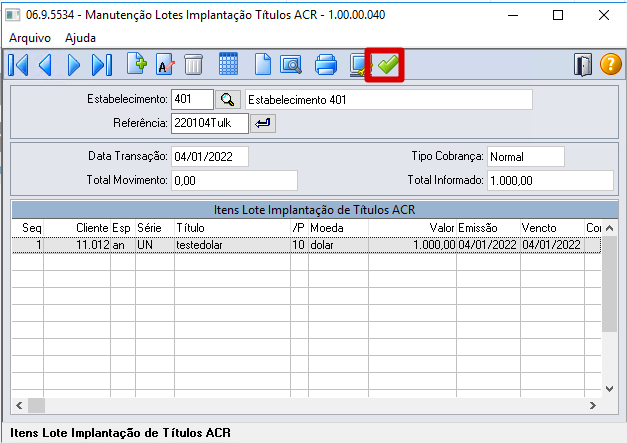627x443 pixels.
Task: Edit record using the A pencil icon
Action: [x=165, y=64]
